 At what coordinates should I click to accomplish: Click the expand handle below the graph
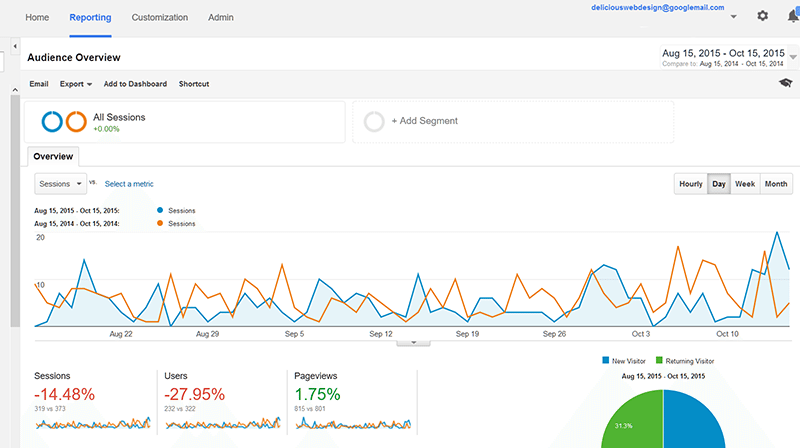[x=413, y=342]
